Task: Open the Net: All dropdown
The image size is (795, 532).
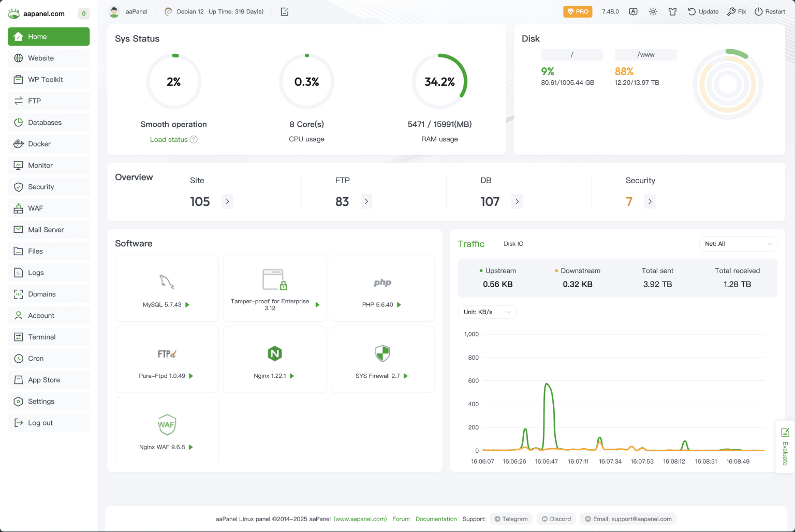Action: tap(738, 243)
